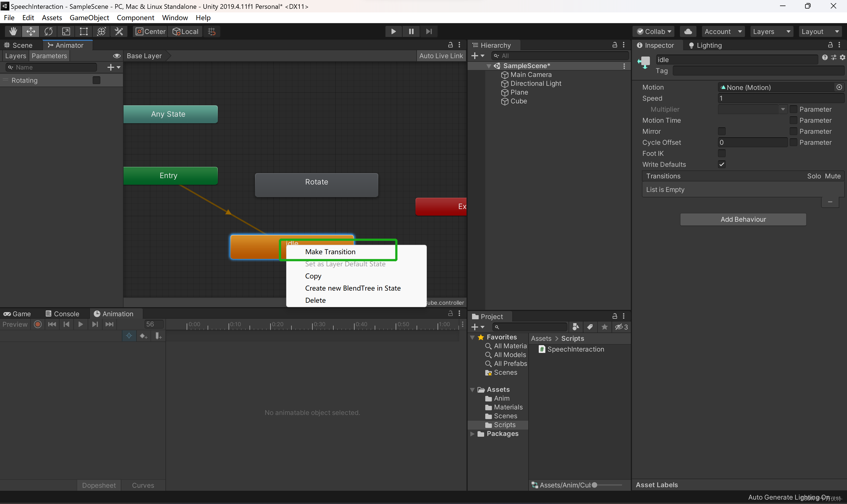Screen dimensions: 847x504
Task: Select the Hand tool in toolbar
Action: click(x=13, y=32)
